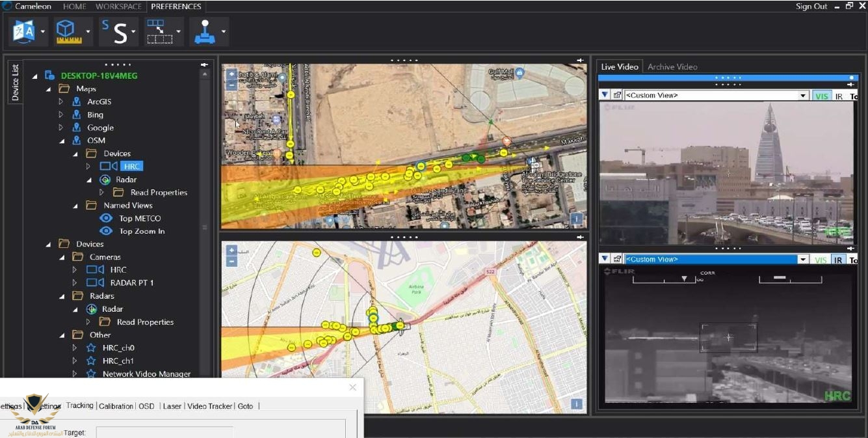Zoom out on the satellite map

click(x=231, y=85)
